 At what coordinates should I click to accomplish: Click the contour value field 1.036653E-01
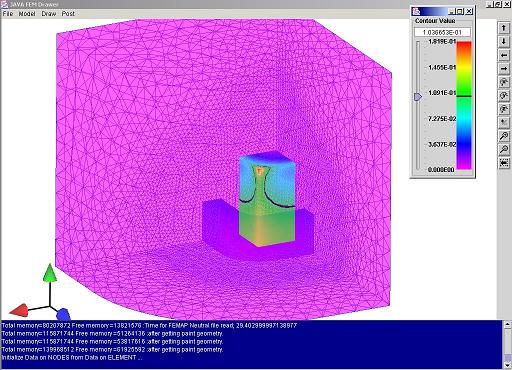pyautogui.click(x=442, y=32)
